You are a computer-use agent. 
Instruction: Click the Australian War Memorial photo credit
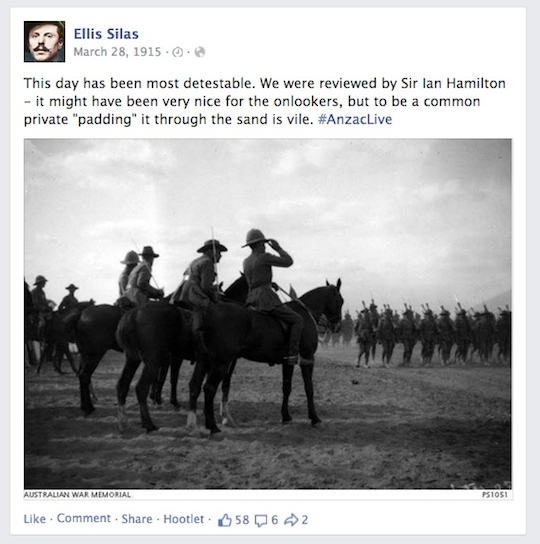tap(77, 494)
